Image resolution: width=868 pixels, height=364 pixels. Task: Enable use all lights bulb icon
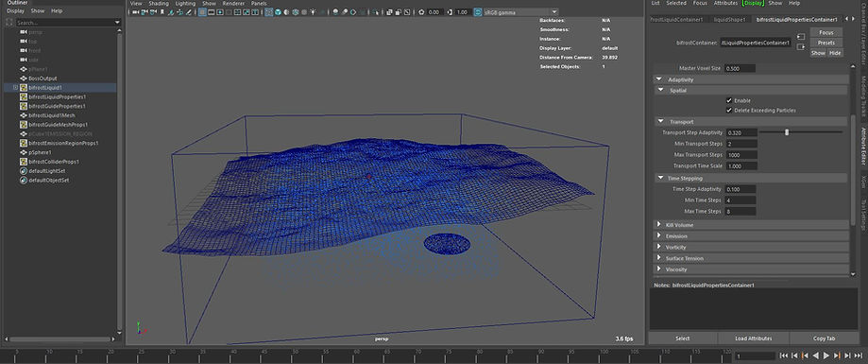point(313,11)
